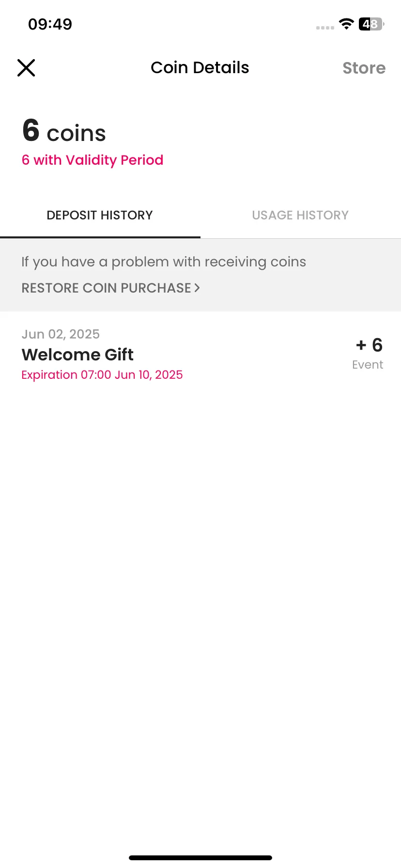Tap the '6 with Validity Period' text
The width and height of the screenshot is (401, 868).
click(x=93, y=160)
